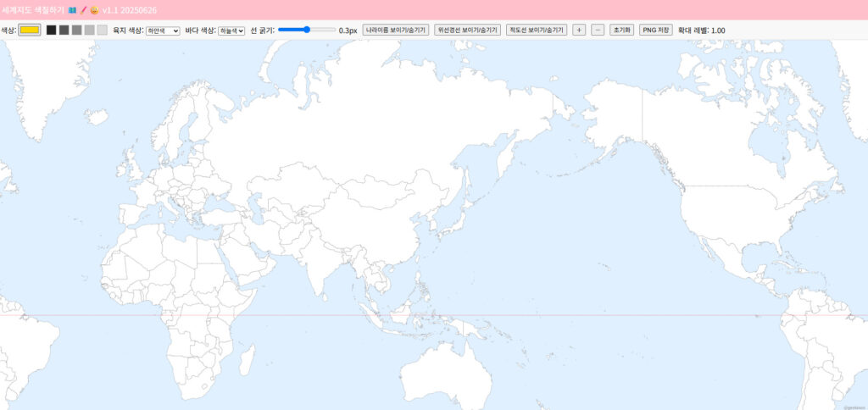Select the lightest gray swatch

[103, 30]
